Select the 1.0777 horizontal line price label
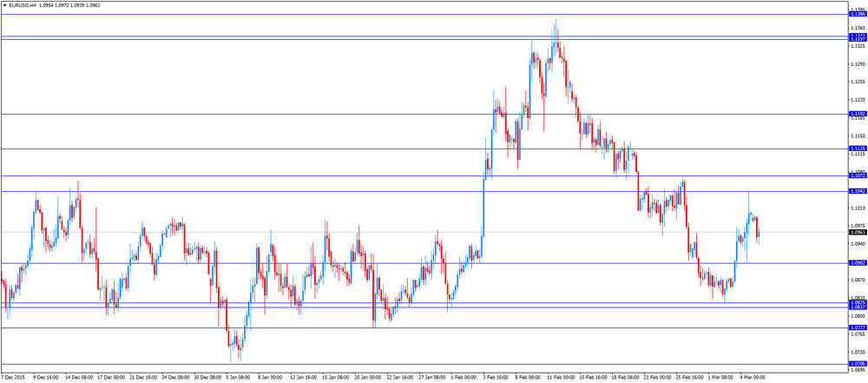 [x=858, y=327]
